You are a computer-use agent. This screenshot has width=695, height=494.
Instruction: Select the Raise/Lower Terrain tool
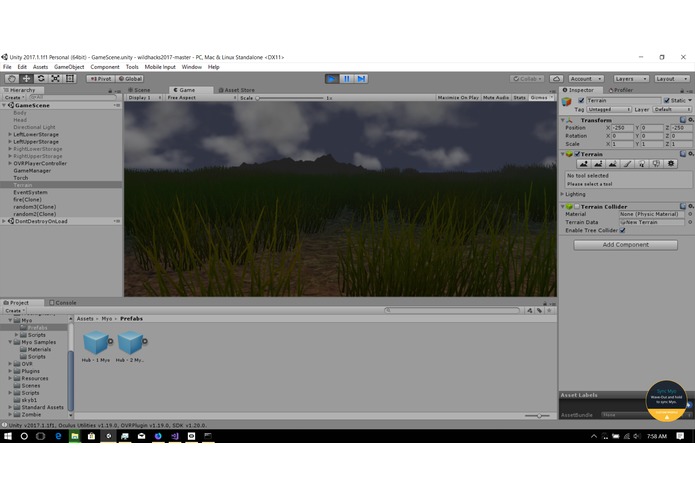[x=584, y=164]
